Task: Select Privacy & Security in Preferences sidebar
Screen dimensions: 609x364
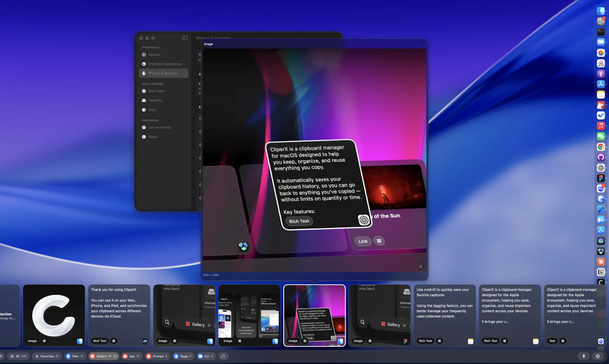Action: point(164,73)
